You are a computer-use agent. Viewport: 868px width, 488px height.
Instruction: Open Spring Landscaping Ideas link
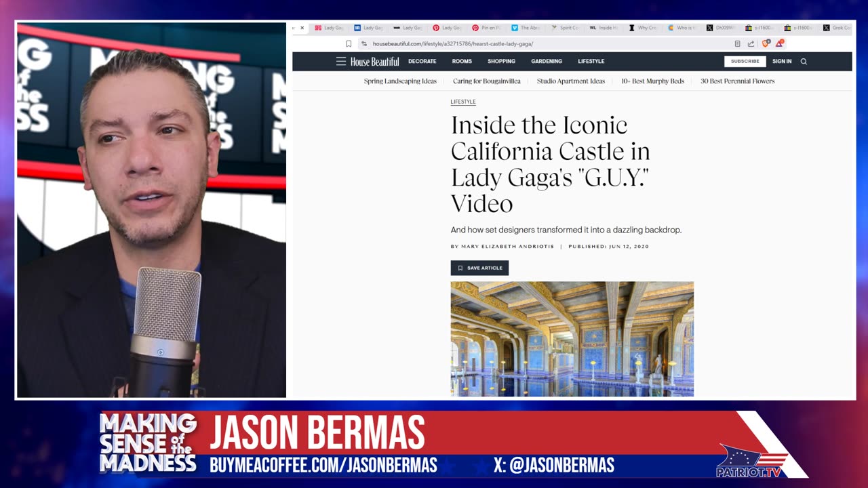click(400, 81)
